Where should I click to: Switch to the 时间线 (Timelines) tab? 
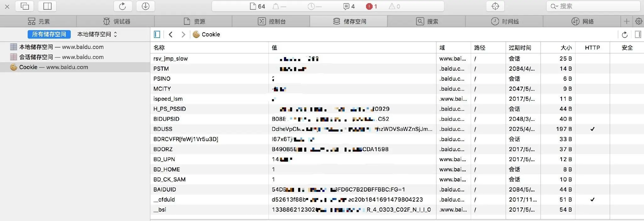[504, 21]
